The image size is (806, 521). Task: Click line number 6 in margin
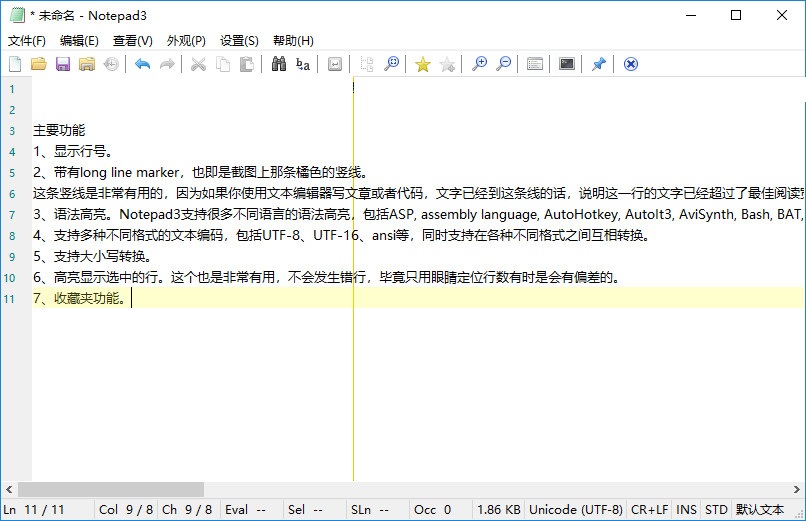[x=12, y=194]
